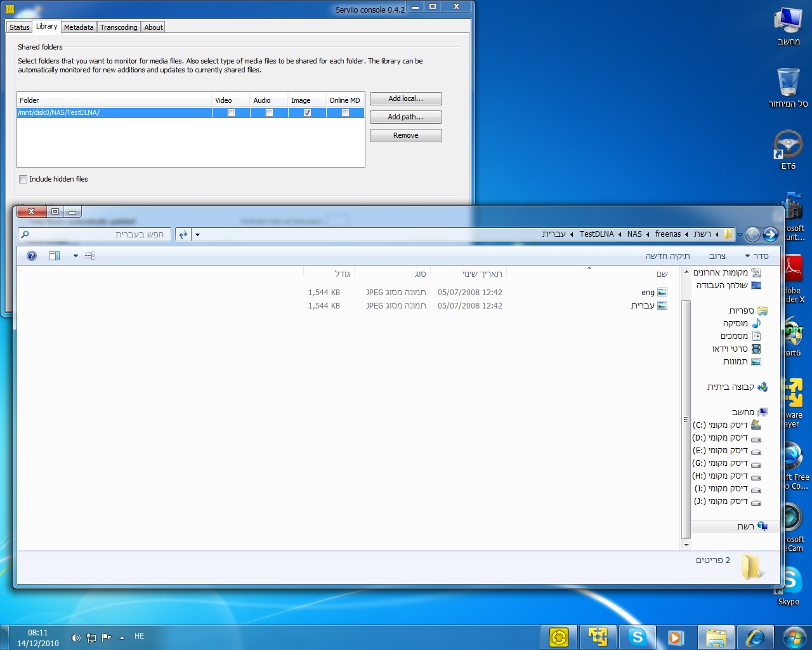The width and height of the screenshot is (812, 650).
Task: Sort by the סוג type column header
Action: pos(420,274)
